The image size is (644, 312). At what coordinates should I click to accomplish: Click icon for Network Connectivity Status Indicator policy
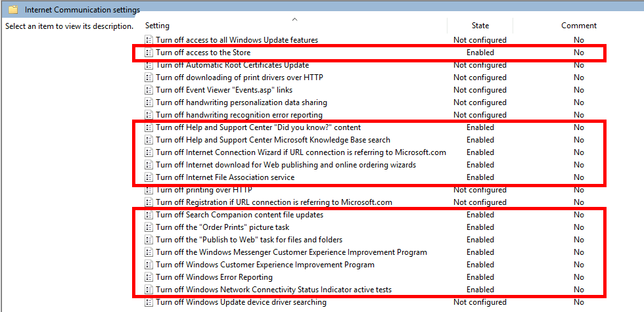click(x=149, y=290)
